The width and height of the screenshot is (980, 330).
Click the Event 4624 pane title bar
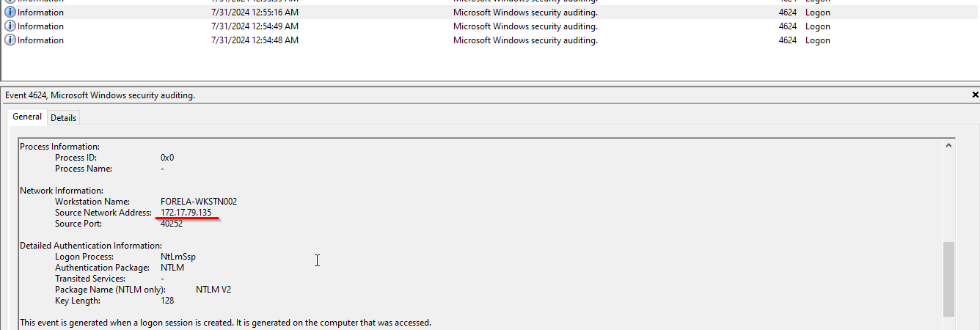coord(484,95)
